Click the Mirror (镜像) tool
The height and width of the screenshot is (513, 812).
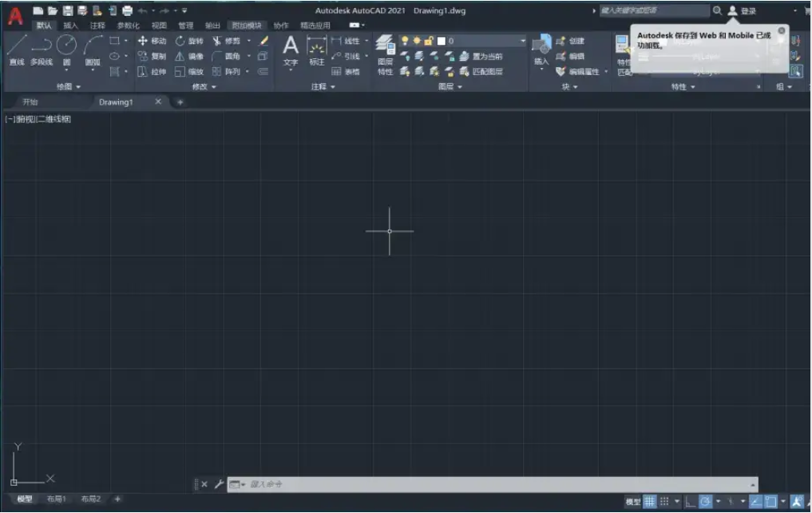coord(189,56)
